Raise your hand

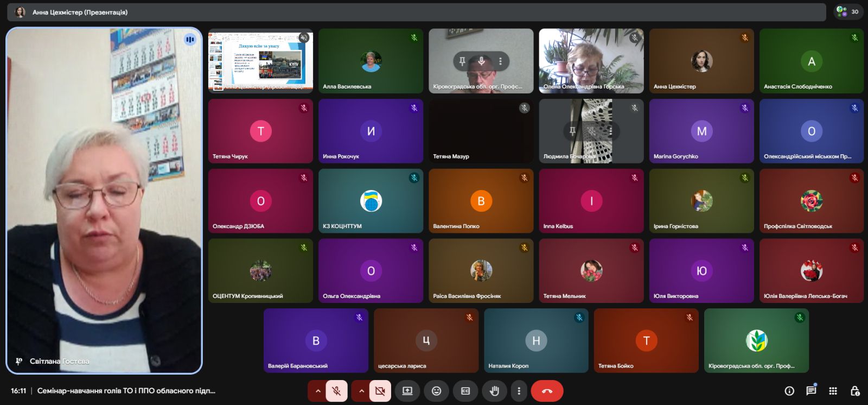[x=494, y=391]
